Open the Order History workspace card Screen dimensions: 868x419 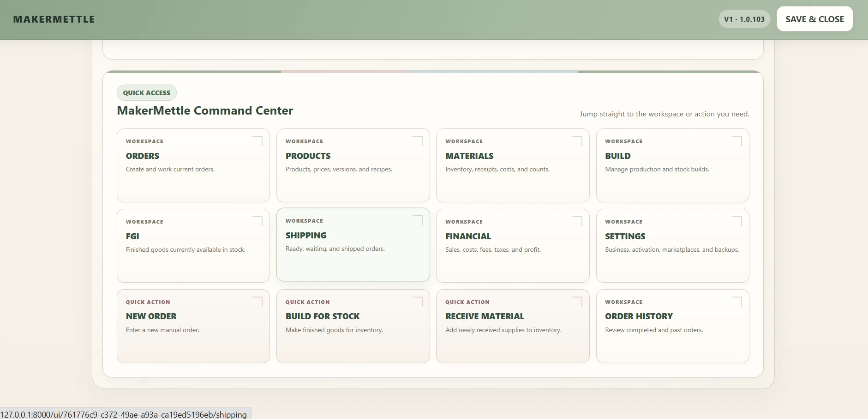(x=672, y=326)
